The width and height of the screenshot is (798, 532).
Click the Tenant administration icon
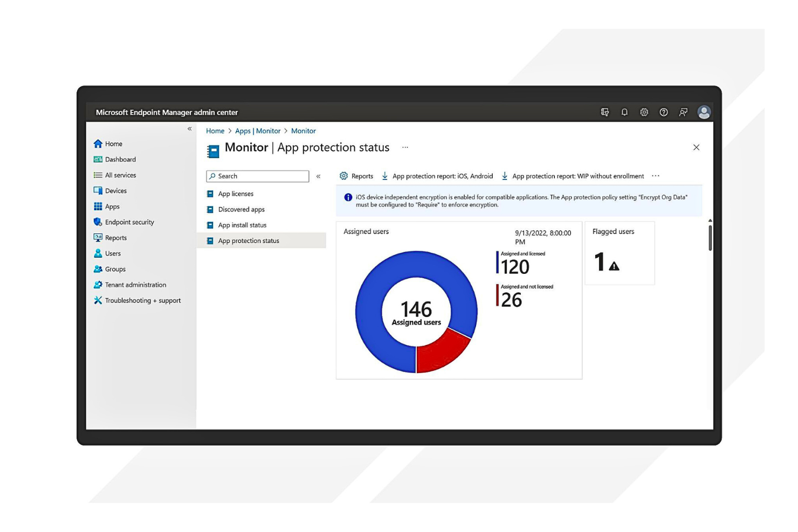point(98,285)
